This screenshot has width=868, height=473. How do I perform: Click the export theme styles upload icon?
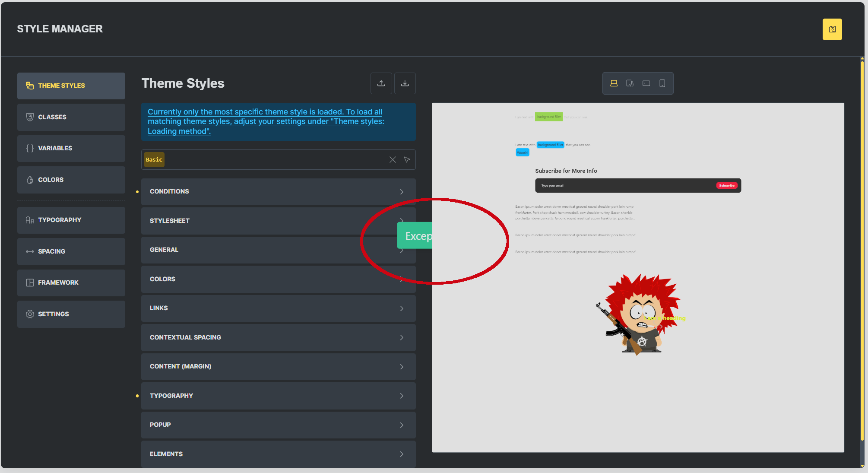tap(381, 83)
